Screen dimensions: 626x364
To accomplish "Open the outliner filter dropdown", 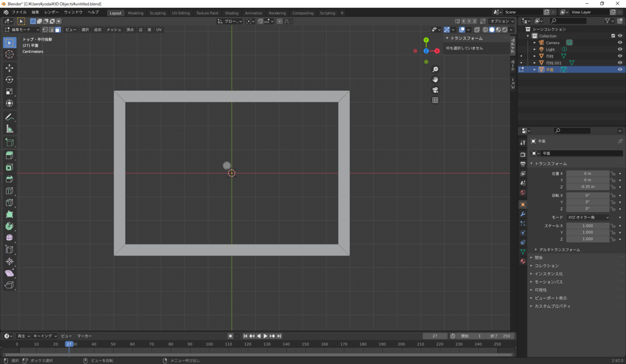I will 610,21.
